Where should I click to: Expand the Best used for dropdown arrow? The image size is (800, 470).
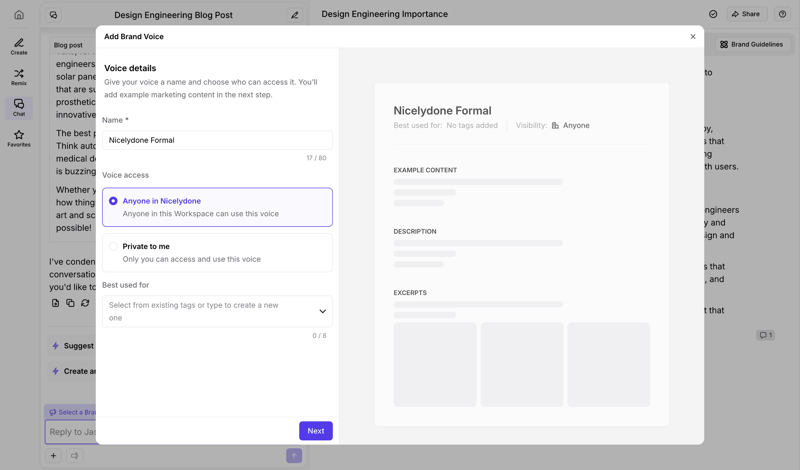pos(322,311)
